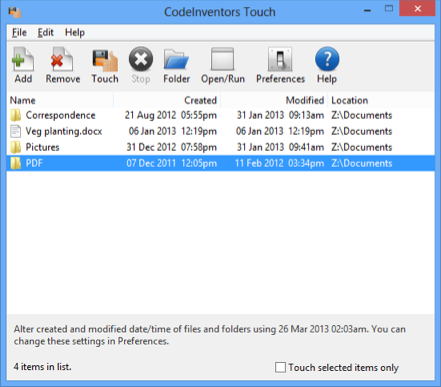Close the CodeInventors Touch window
The height and width of the screenshot is (387, 441).
coord(417,9)
